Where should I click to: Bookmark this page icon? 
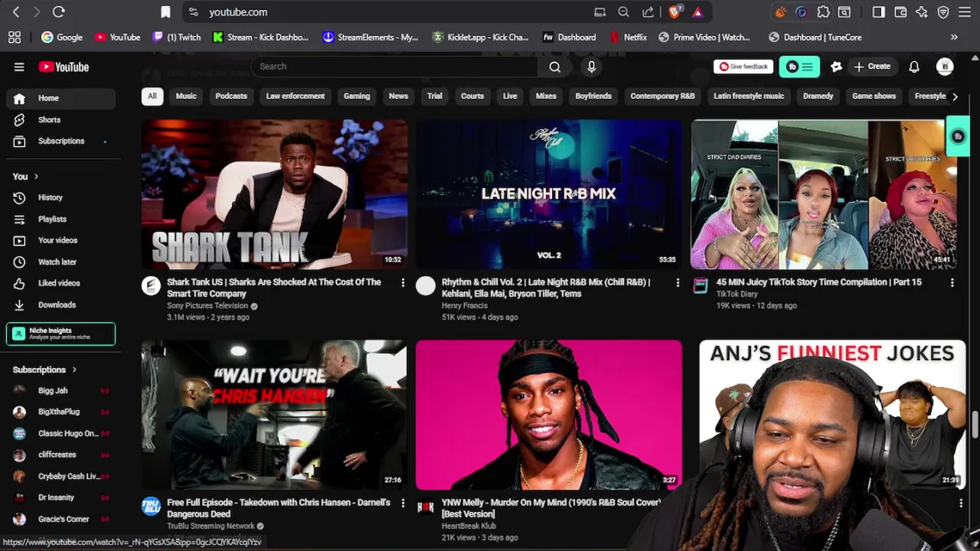click(165, 12)
